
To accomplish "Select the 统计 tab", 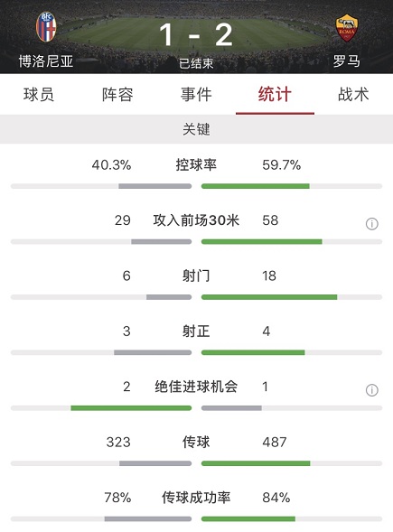I will coord(275,94).
